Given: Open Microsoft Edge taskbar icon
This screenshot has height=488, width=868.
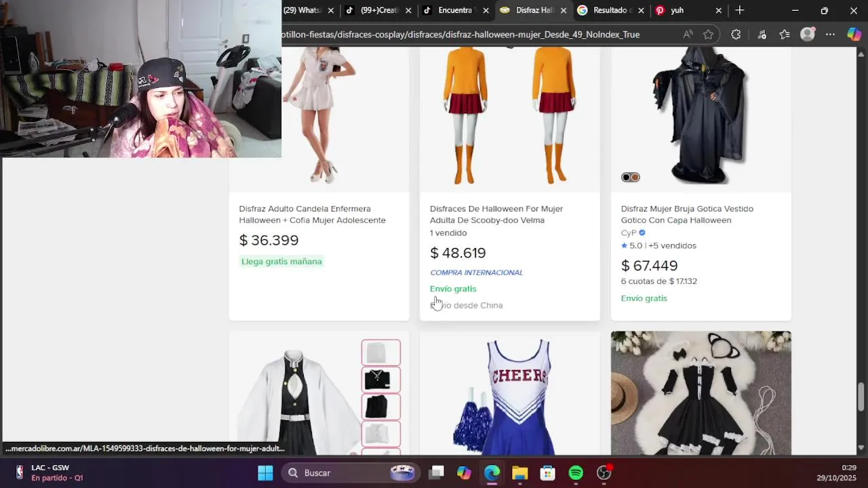Looking at the screenshot, I should (x=492, y=472).
